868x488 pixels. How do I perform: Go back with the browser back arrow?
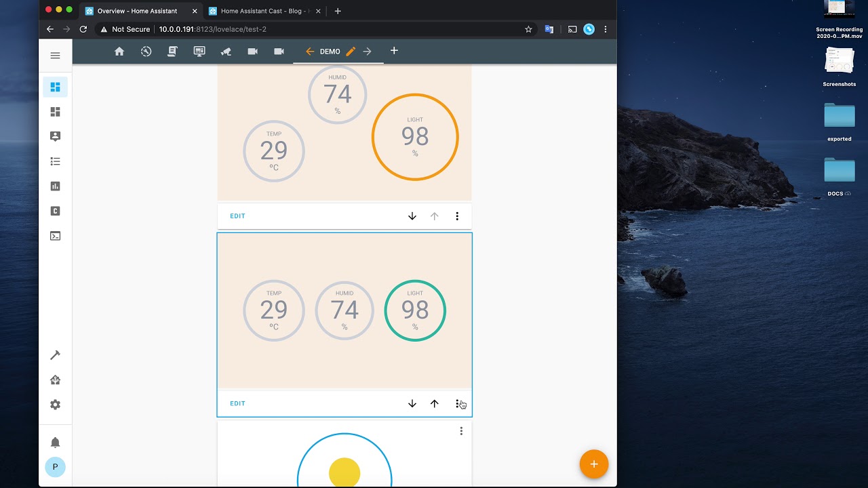(50, 29)
